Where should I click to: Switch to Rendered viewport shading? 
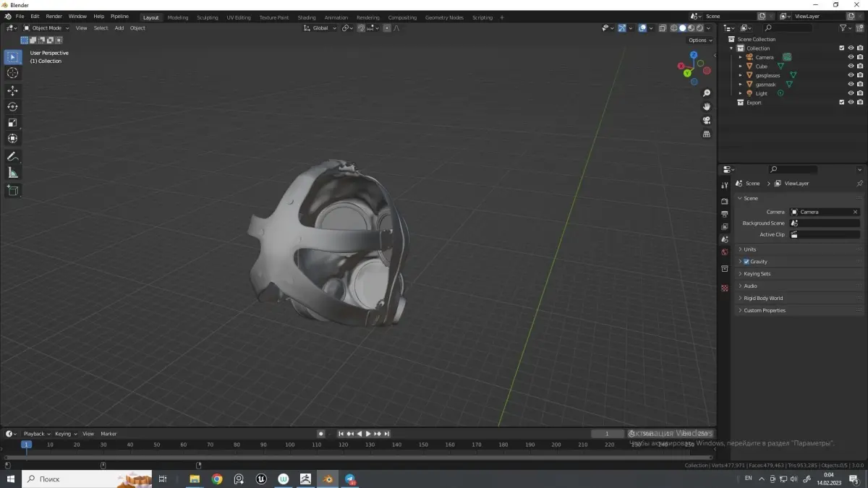(699, 28)
